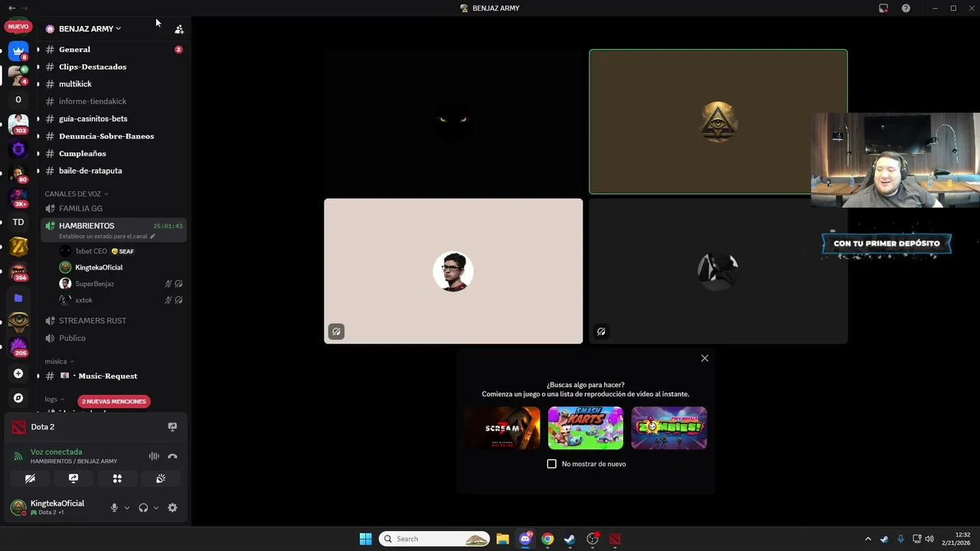
Task: Close the activity suggestion popup
Action: [704, 358]
